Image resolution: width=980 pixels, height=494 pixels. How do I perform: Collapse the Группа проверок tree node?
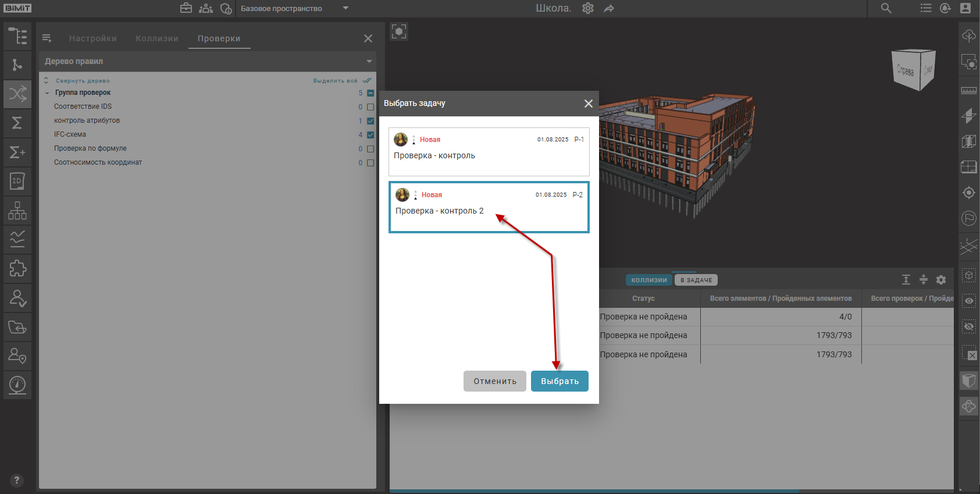tap(47, 93)
